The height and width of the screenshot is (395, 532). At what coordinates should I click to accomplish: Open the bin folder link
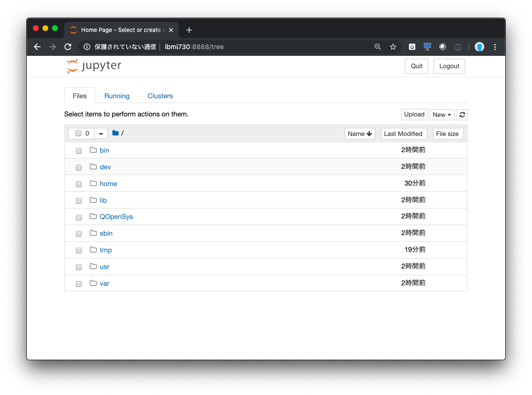tap(104, 150)
